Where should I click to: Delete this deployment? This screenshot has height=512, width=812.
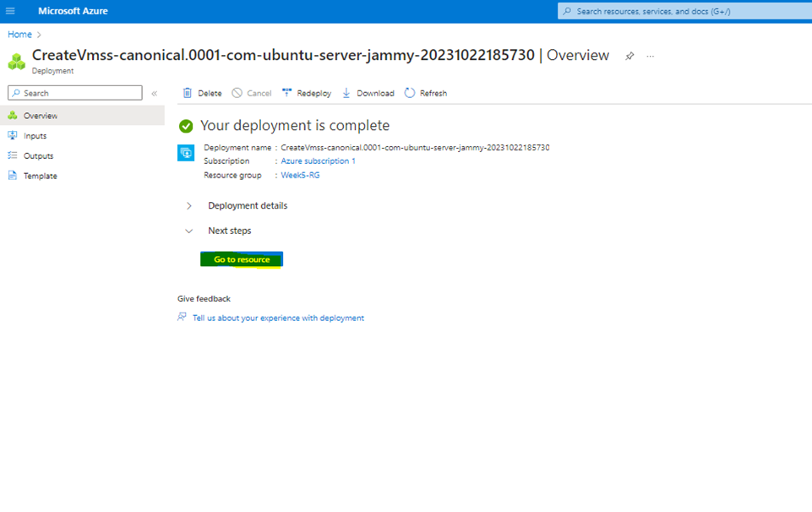tap(203, 93)
